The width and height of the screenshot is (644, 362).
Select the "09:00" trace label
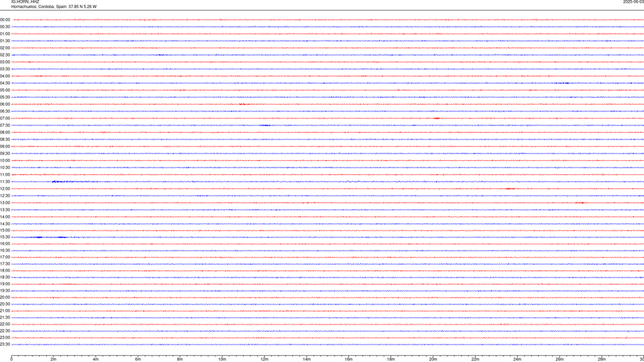[x=5, y=147]
